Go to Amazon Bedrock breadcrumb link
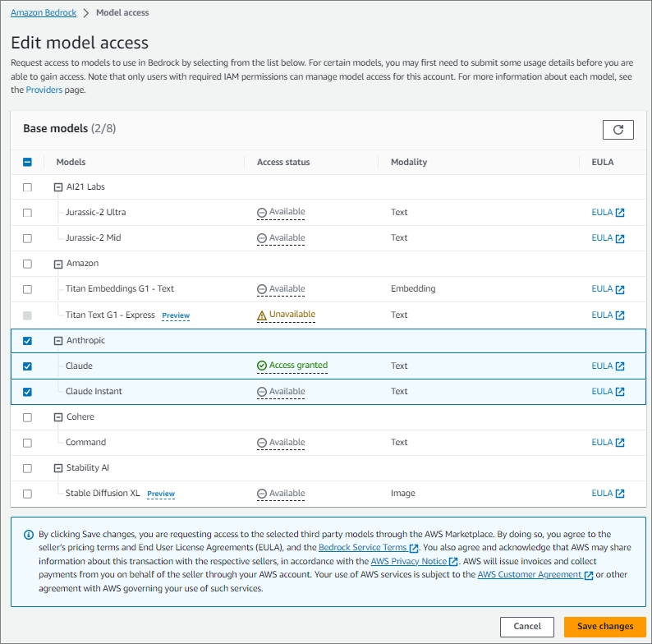 [x=44, y=13]
